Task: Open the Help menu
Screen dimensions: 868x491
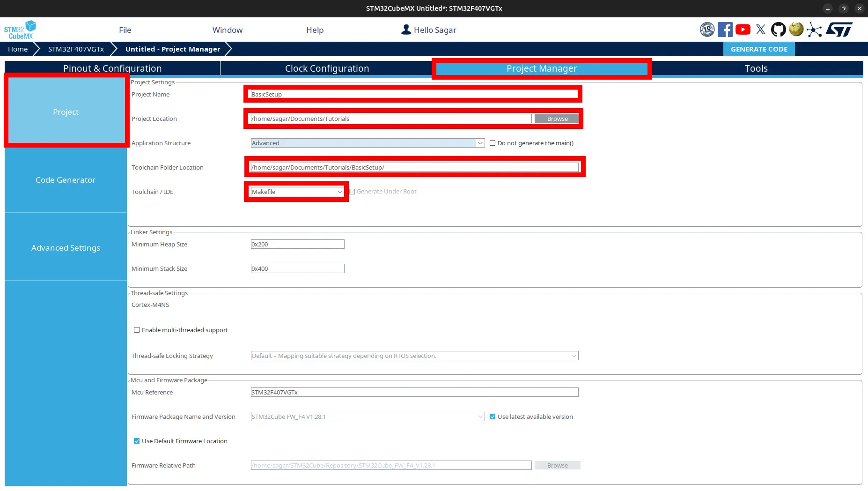Action: click(315, 30)
